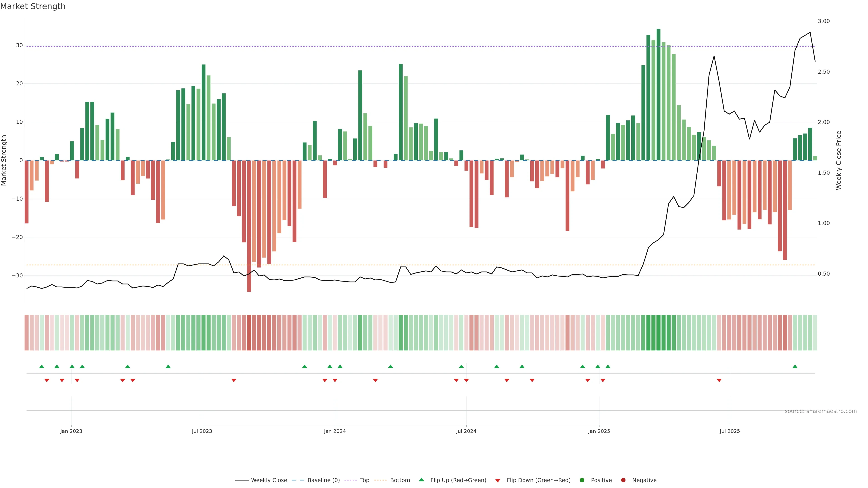
Task: Click the first green flip-up triangle marker
Action: click(42, 366)
